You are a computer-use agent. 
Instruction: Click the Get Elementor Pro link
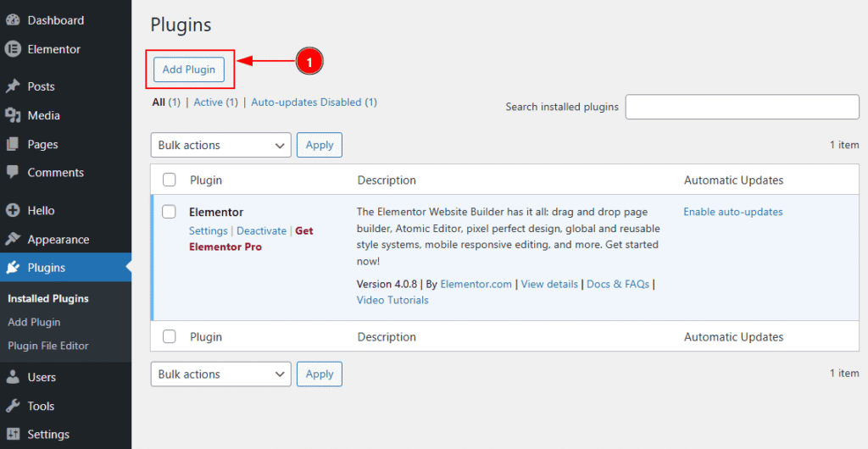click(x=251, y=238)
